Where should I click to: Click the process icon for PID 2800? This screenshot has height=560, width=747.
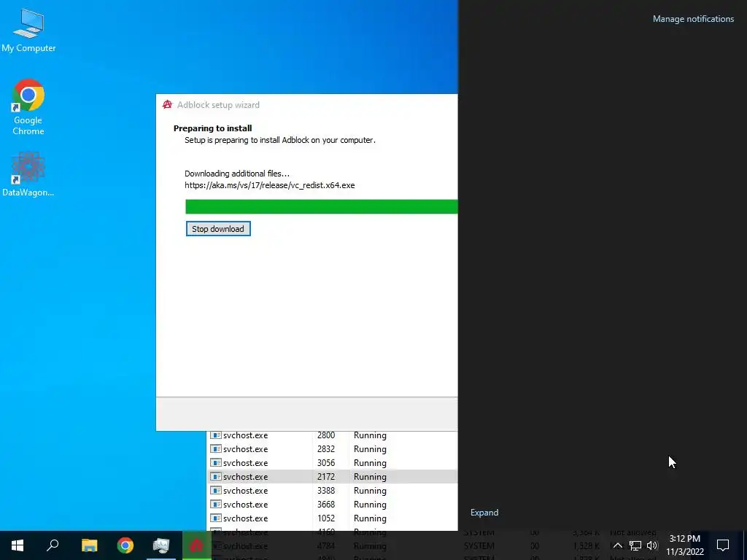(216, 435)
